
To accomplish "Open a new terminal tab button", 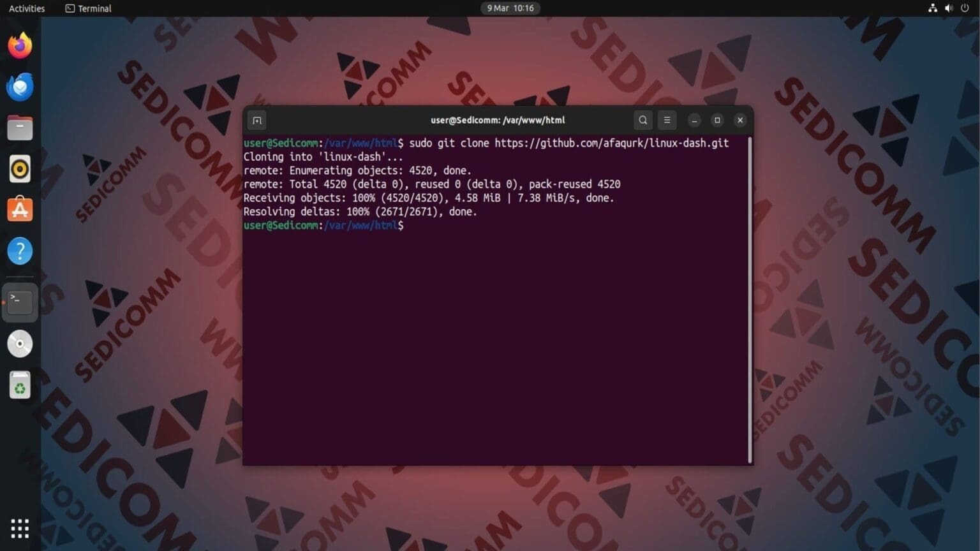I will pos(256,120).
